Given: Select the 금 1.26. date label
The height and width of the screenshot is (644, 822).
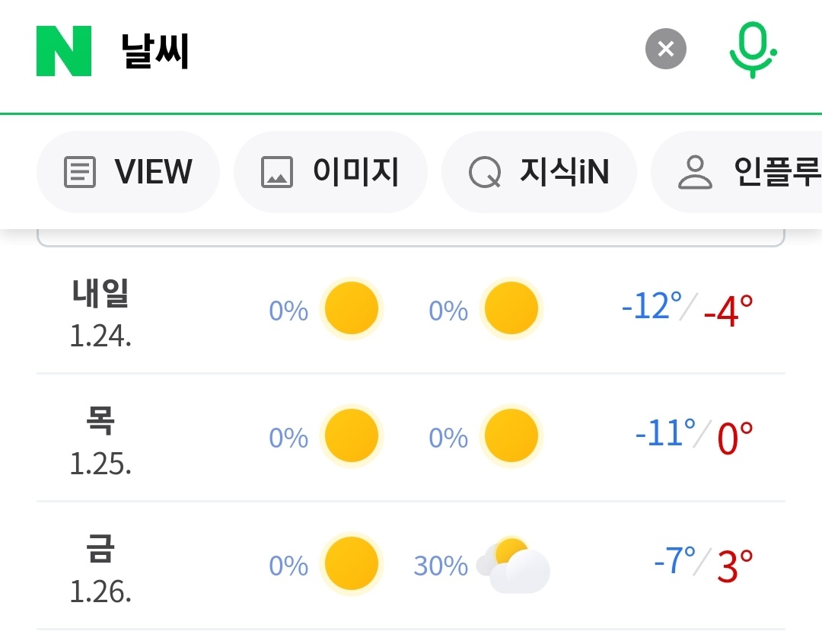Looking at the screenshot, I should pyautogui.click(x=100, y=569).
